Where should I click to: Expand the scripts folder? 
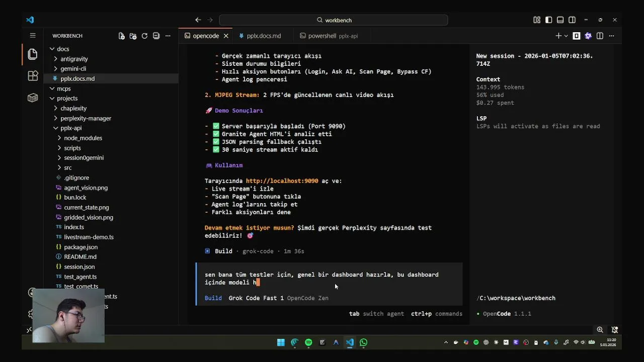pos(111,148)
